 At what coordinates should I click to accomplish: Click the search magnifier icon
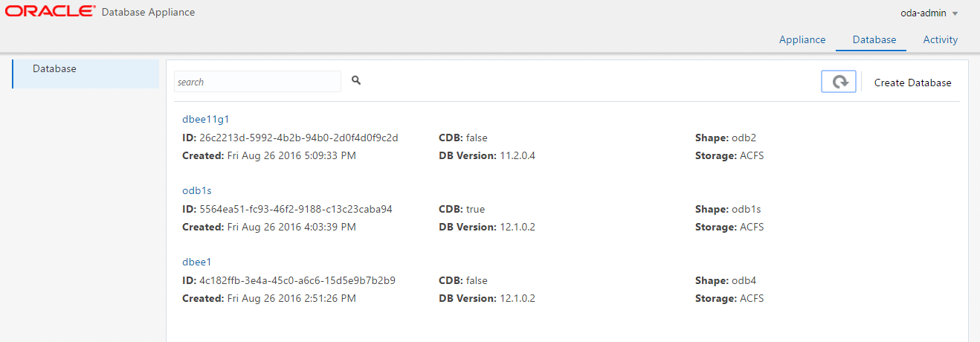click(x=356, y=80)
